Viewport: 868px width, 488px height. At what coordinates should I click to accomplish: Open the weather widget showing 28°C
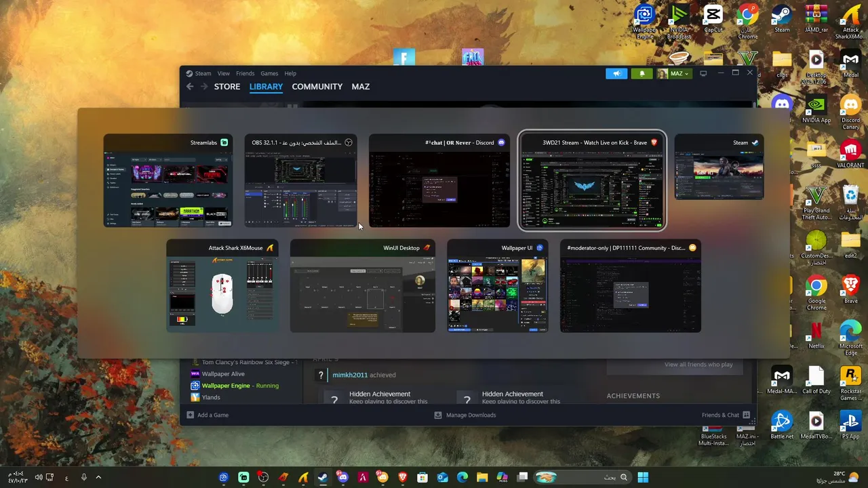(x=838, y=477)
